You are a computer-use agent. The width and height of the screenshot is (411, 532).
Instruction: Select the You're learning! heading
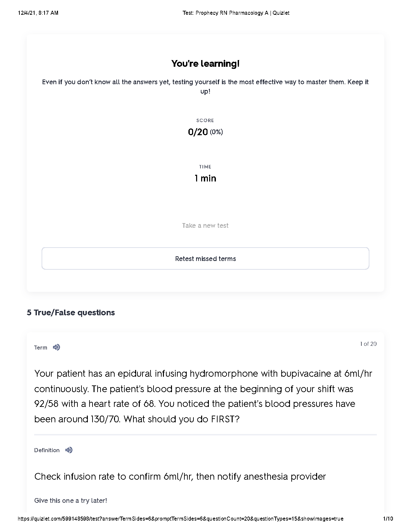click(x=205, y=63)
